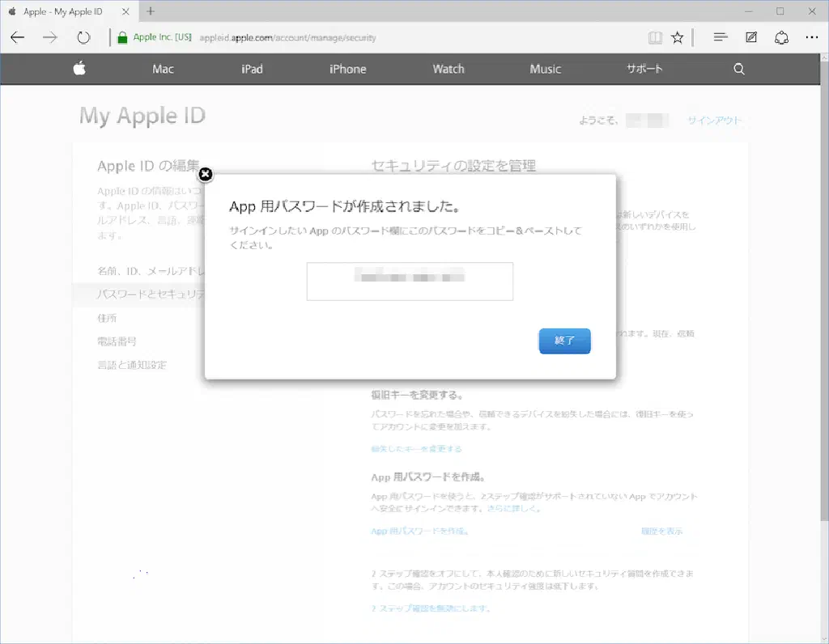Screen dimensions: 829x644
Task: Open the Watch navigation item
Action: [x=448, y=69]
